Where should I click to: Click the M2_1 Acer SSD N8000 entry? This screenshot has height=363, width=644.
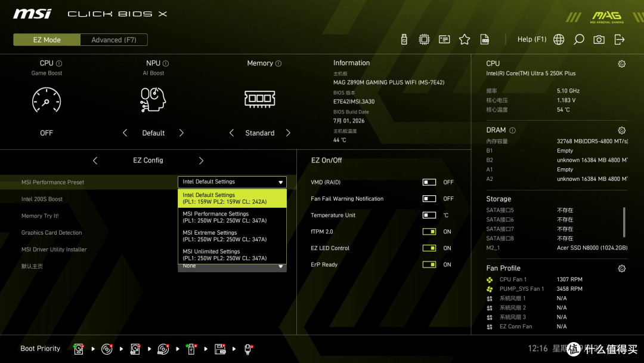[x=557, y=248]
